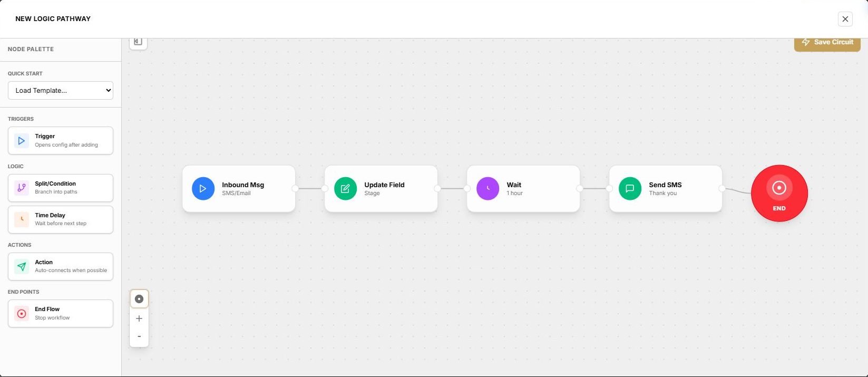Image resolution: width=868 pixels, height=377 pixels.
Task: Click the Action paper-plane icon
Action: click(22, 266)
